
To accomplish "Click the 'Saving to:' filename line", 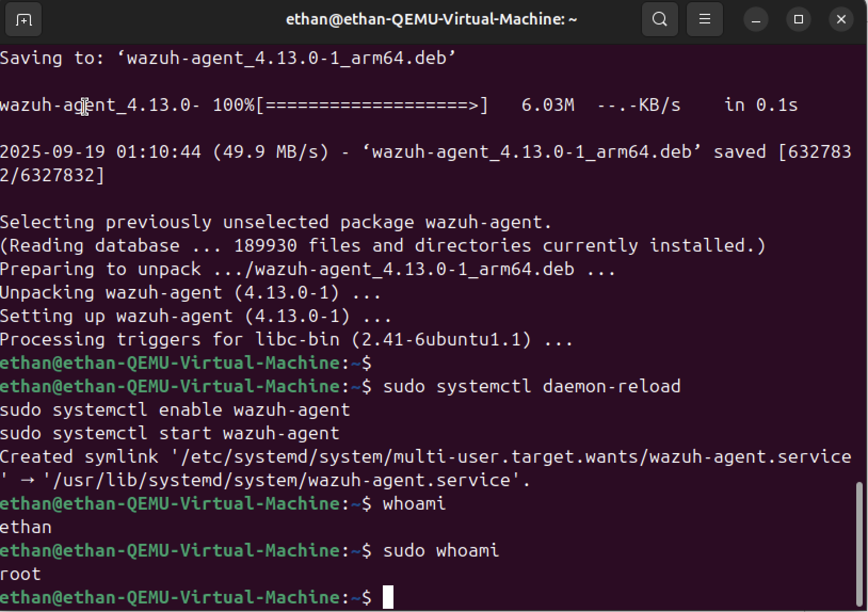I will (x=228, y=58).
